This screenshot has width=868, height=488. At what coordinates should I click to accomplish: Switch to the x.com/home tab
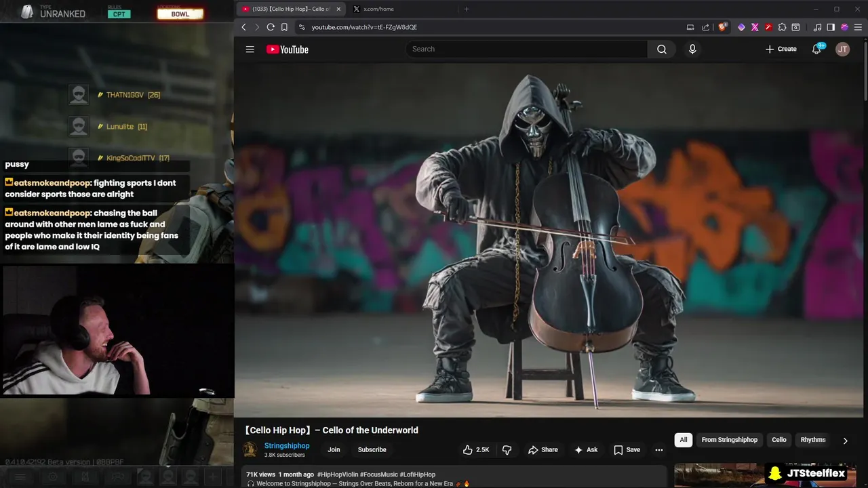point(378,9)
